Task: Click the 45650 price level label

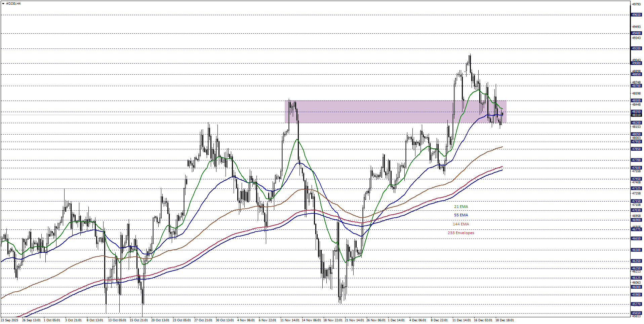Action: [x=636, y=313]
